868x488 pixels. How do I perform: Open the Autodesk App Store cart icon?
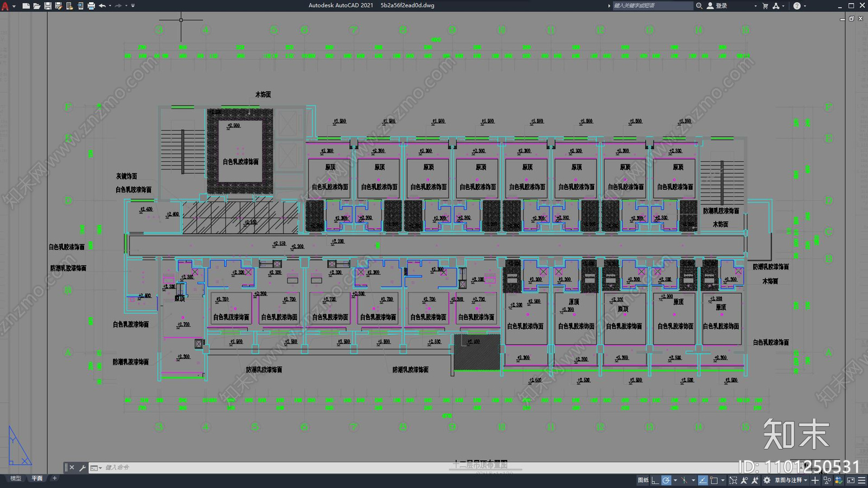[765, 5]
